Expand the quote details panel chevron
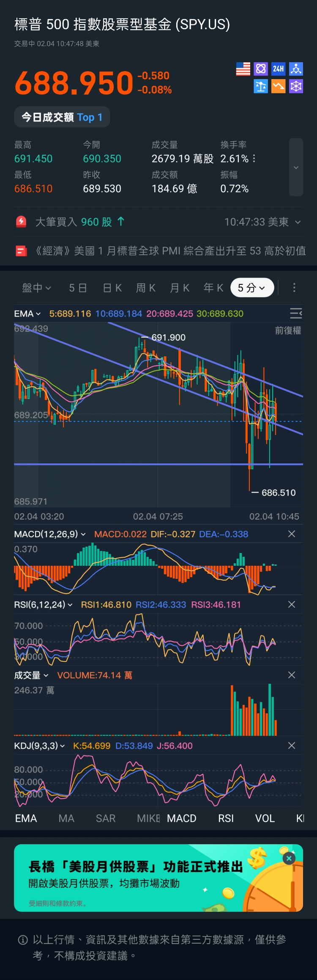 (x=296, y=168)
